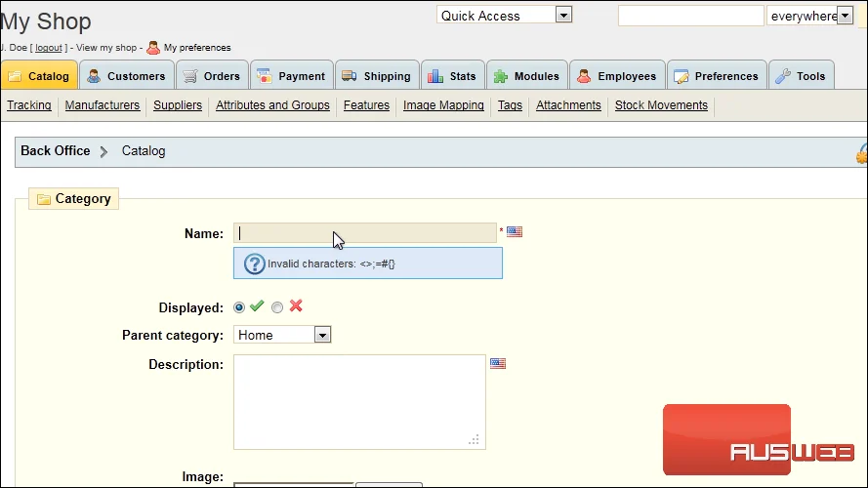
Task: View the Stats tab
Action: click(x=453, y=75)
